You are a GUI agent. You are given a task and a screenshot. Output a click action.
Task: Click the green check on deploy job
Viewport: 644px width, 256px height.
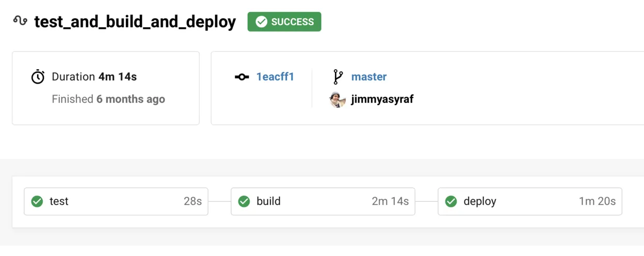point(451,201)
